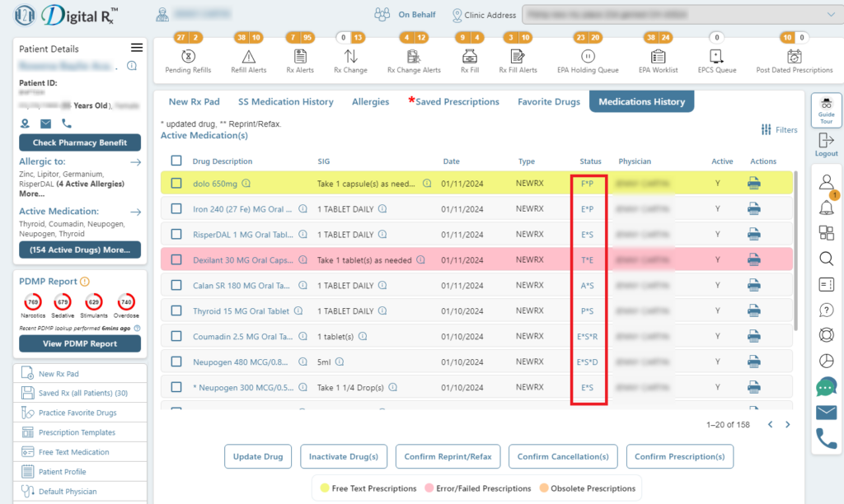Open the chat messages icon in right sidebar
The width and height of the screenshot is (844, 504).
point(826,387)
